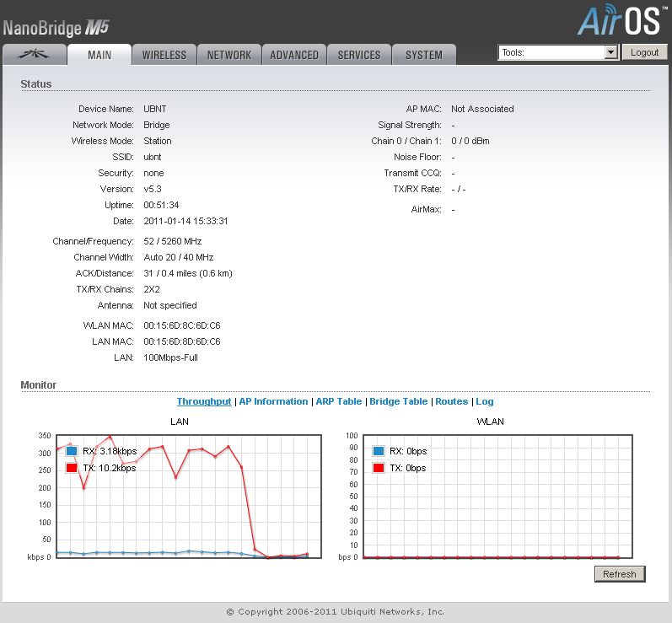This screenshot has height=623, width=672.
Task: Click the Version value v5.3
Action: [x=153, y=189]
